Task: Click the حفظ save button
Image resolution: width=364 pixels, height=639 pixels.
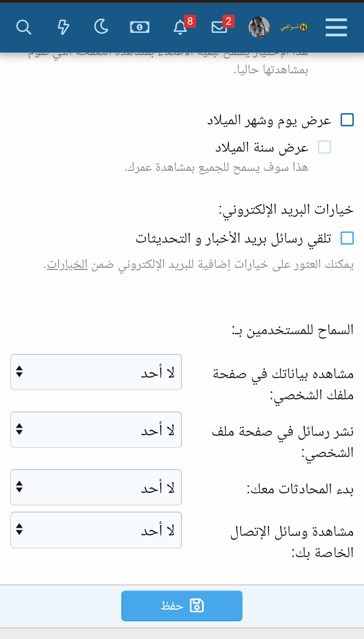Action: click(182, 606)
